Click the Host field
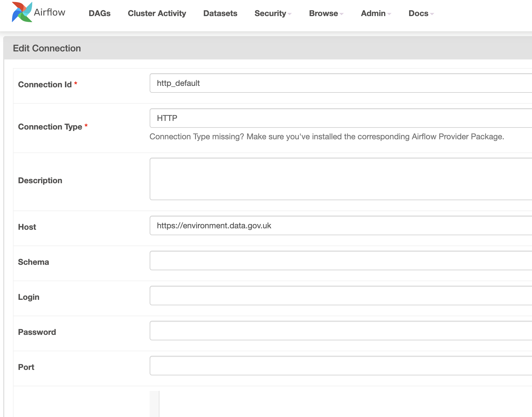The image size is (532, 417). tap(341, 225)
